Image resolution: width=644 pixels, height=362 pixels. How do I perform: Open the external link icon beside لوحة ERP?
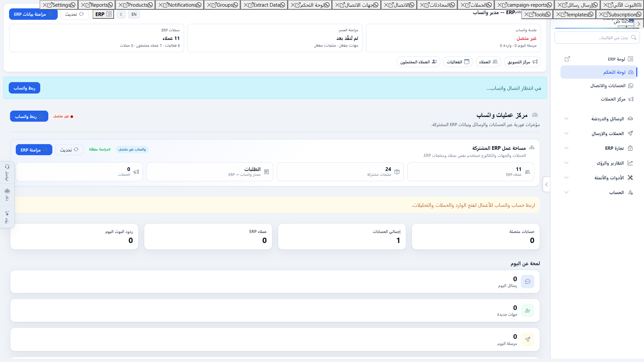[x=567, y=59]
